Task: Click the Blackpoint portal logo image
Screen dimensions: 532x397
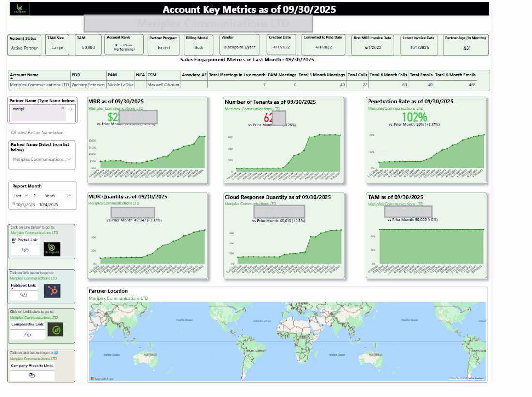Action: (x=52, y=249)
